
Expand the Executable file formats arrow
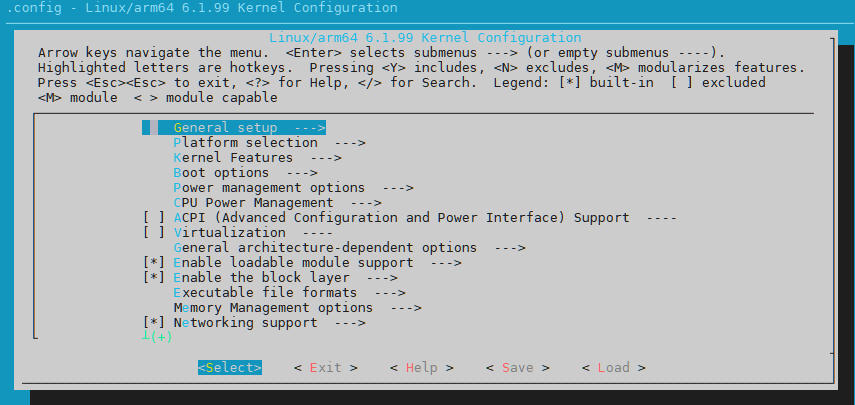tap(390, 293)
